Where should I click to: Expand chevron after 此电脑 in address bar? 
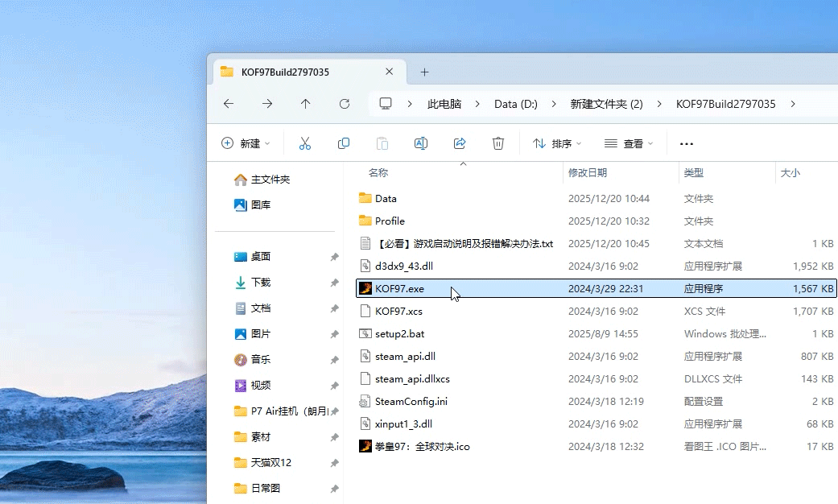point(477,104)
